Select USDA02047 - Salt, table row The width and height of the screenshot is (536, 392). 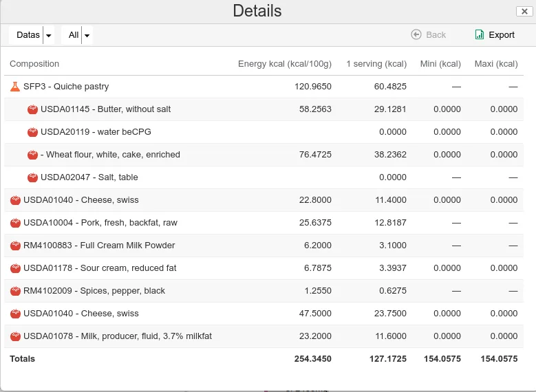coord(264,177)
